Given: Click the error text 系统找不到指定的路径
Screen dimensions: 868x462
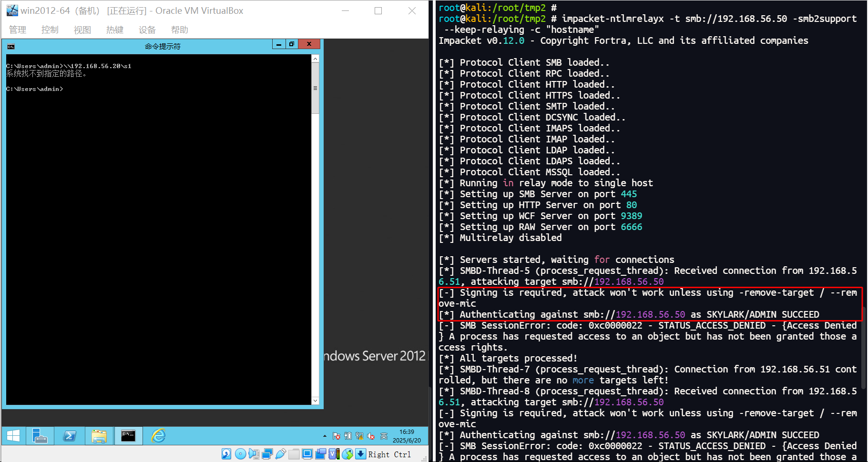Looking at the screenshot, I should tap(46, 74).
